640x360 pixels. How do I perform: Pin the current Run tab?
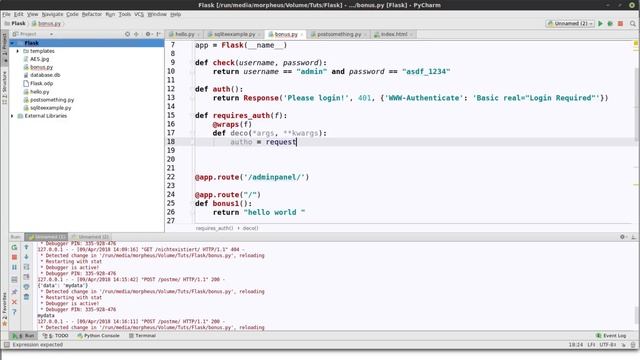(14, 291)
